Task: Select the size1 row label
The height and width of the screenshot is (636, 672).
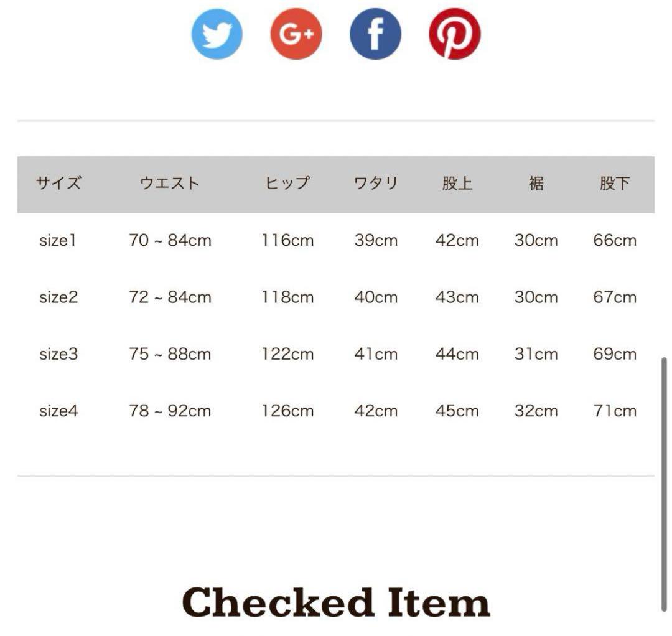Action: (58, 240)
